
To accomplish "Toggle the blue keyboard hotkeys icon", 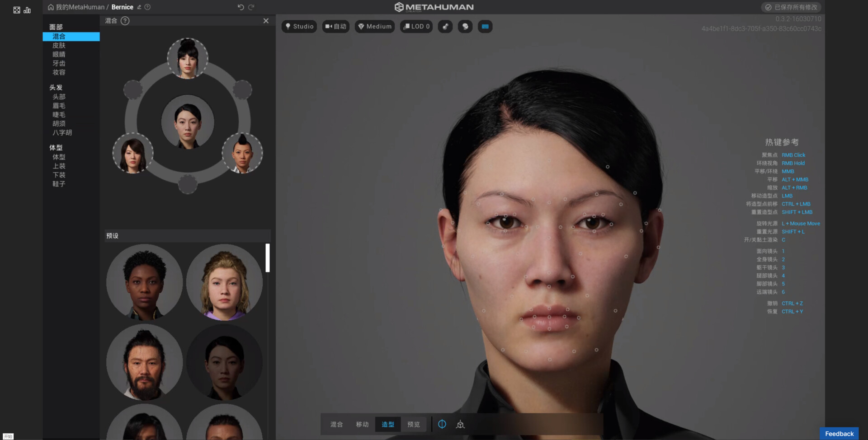I will [x=485, y=27].
